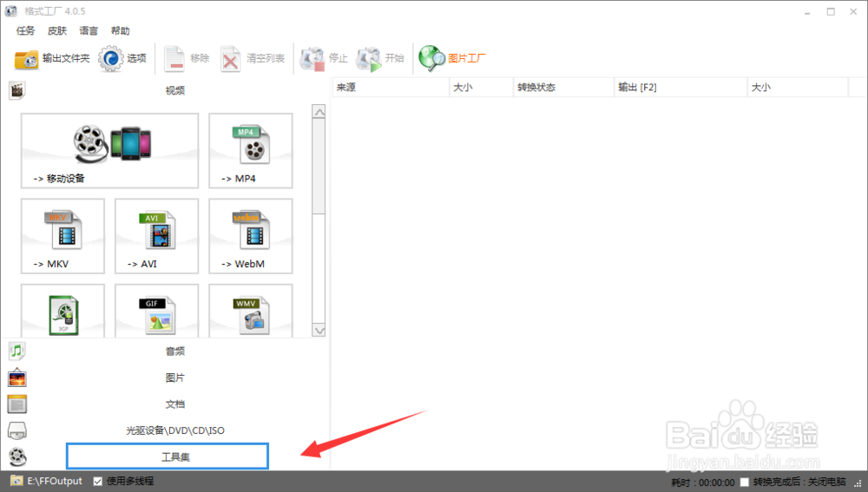The width and height of the screenshot is (868, 492).
Task: Click the Document category icon
Action: [17, 404]
